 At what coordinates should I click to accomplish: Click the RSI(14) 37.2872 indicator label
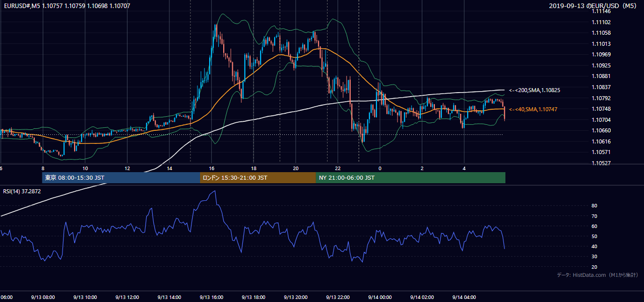22,191
